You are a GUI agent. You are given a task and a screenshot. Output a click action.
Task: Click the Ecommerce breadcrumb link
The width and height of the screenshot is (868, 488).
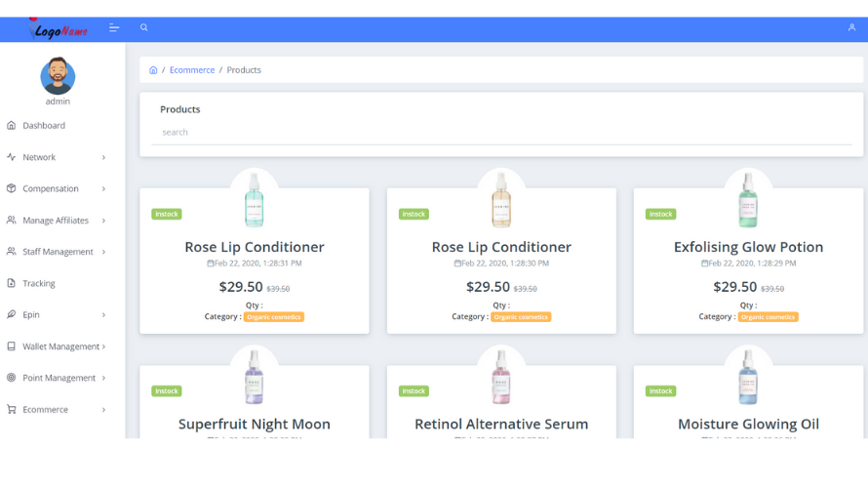pyautogui.click(x=192, y=70)
